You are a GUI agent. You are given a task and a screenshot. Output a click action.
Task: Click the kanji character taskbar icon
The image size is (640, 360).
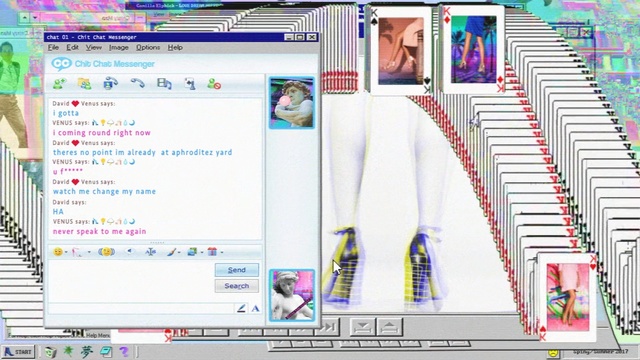87,351
